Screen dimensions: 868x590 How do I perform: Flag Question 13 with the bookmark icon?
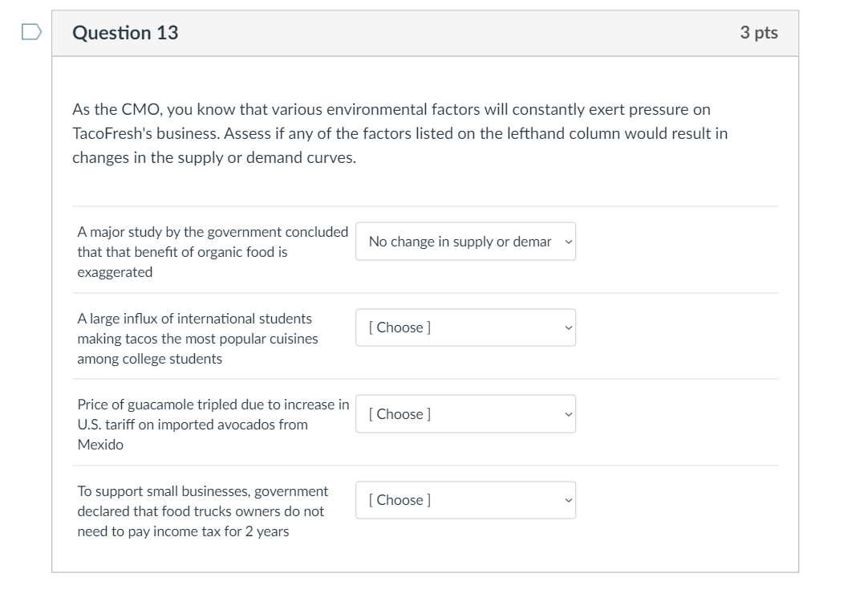31,32
